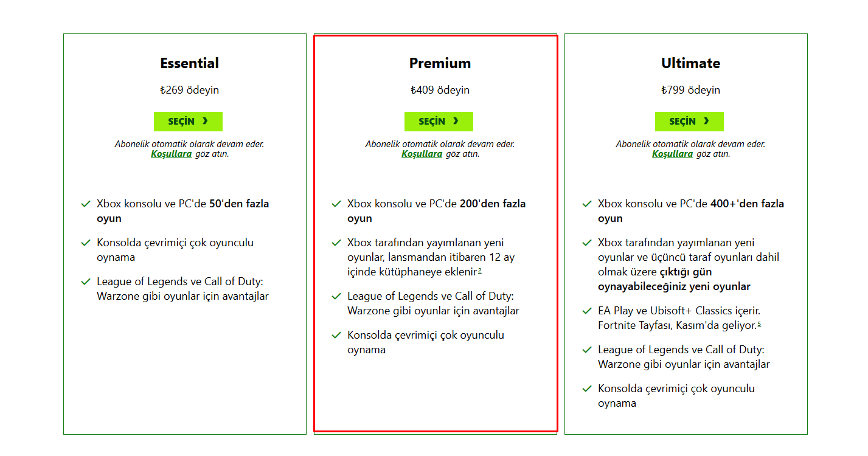Image resolution: width=868 pixels, height=456 pixels.
Task: Click checkmark by Ultimate's çıktığı gün feature
Action: pyautogui.click(x=587, y=243)
